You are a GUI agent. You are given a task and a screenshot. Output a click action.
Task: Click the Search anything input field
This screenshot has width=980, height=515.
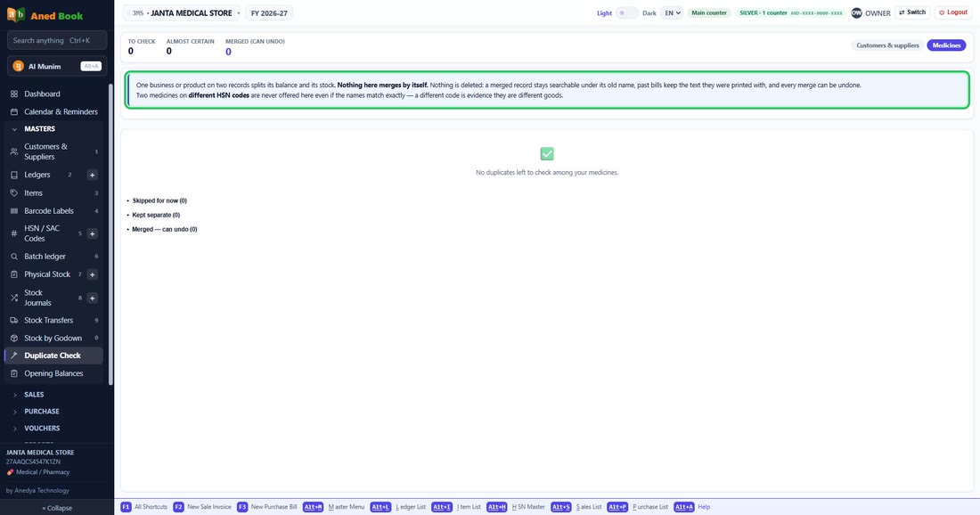point(57,41)
